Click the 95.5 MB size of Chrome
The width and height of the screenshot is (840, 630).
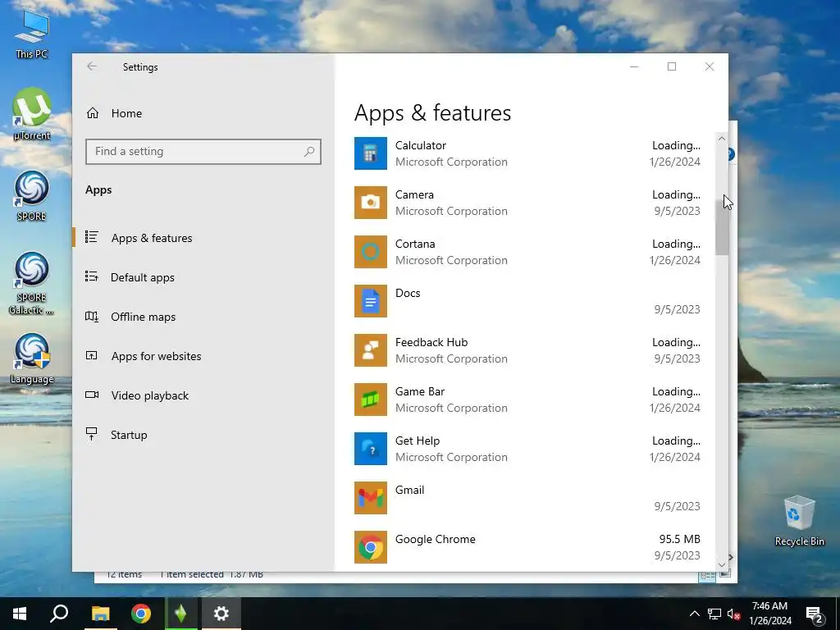[x=680, y=540]
